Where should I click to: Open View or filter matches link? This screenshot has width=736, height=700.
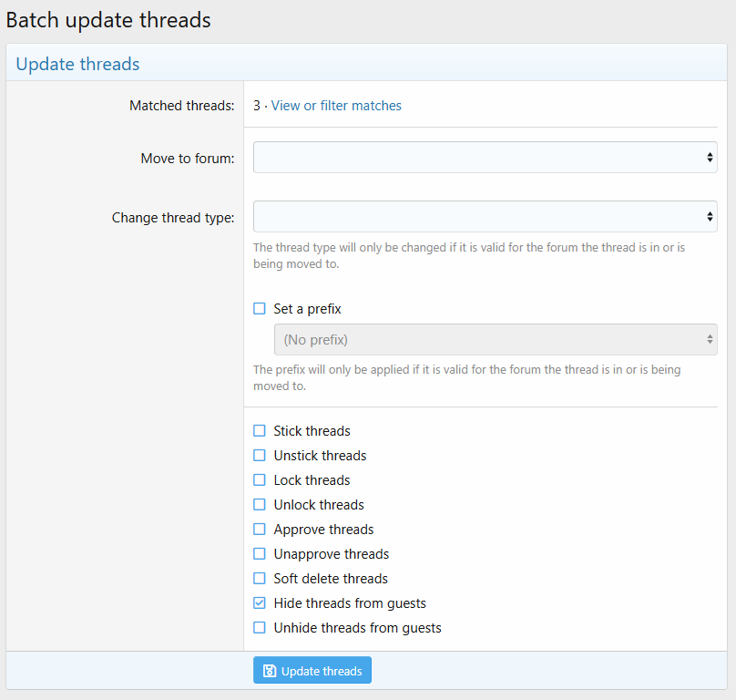pos(336,106)
